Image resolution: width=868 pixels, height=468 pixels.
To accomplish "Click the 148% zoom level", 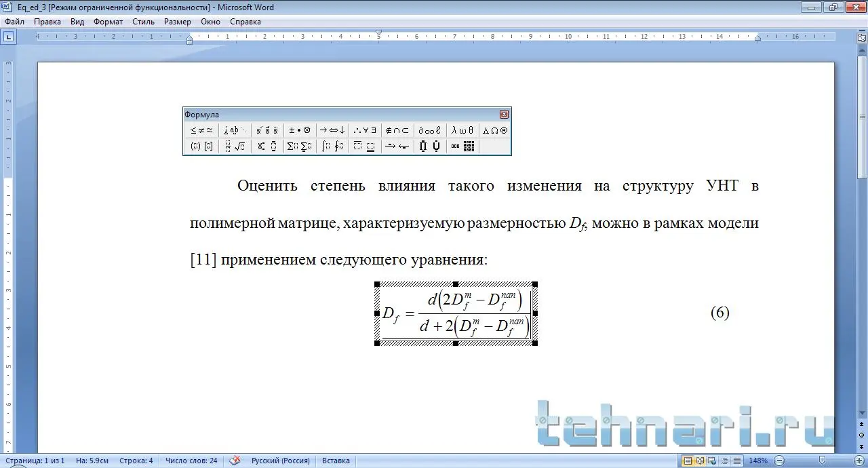I will tap(759, 461).
